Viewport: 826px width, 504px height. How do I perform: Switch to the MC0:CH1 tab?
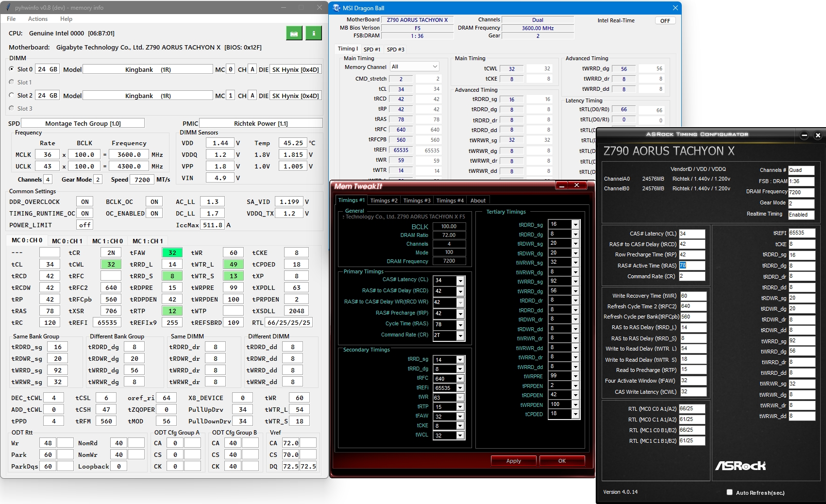[67, 241]
